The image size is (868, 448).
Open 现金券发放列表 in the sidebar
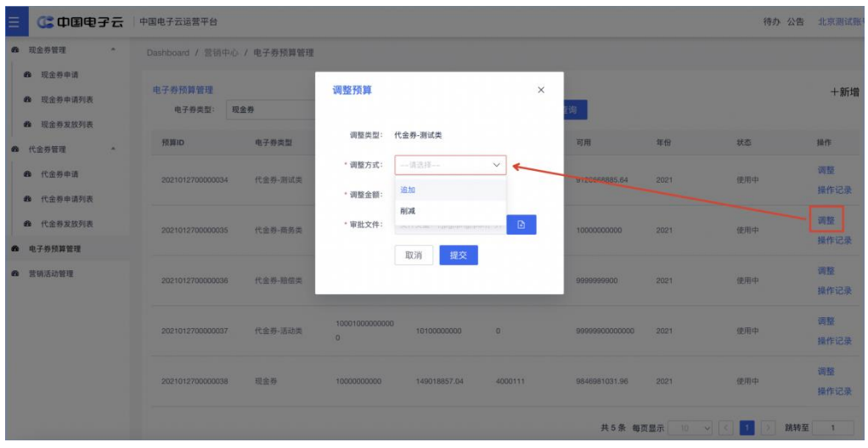click(x=67, y=125)
